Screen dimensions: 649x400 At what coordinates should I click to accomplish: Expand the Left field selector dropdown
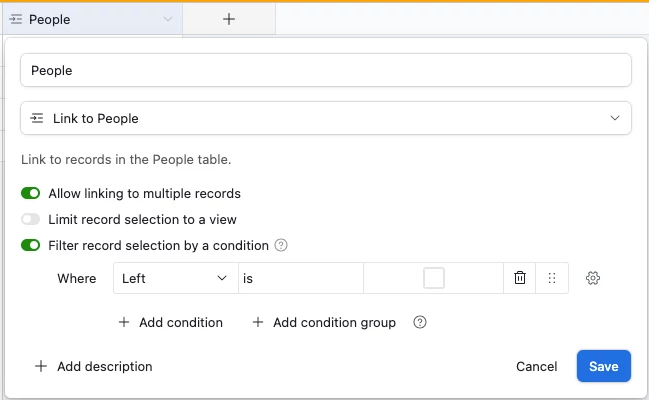(176, 278)
